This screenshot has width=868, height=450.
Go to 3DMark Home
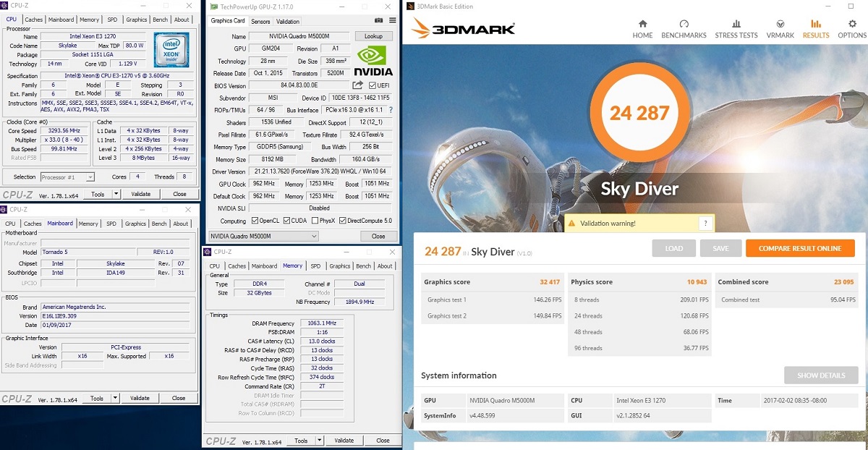click(x=642, y=29)
